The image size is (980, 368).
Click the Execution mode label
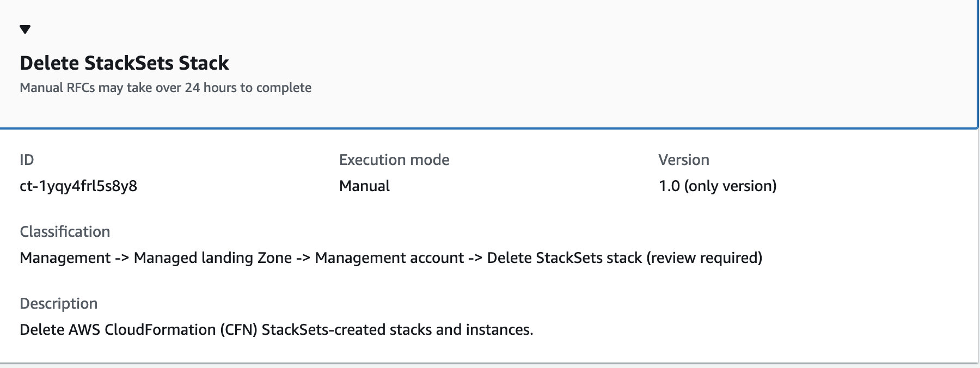(x=394, y=160)
